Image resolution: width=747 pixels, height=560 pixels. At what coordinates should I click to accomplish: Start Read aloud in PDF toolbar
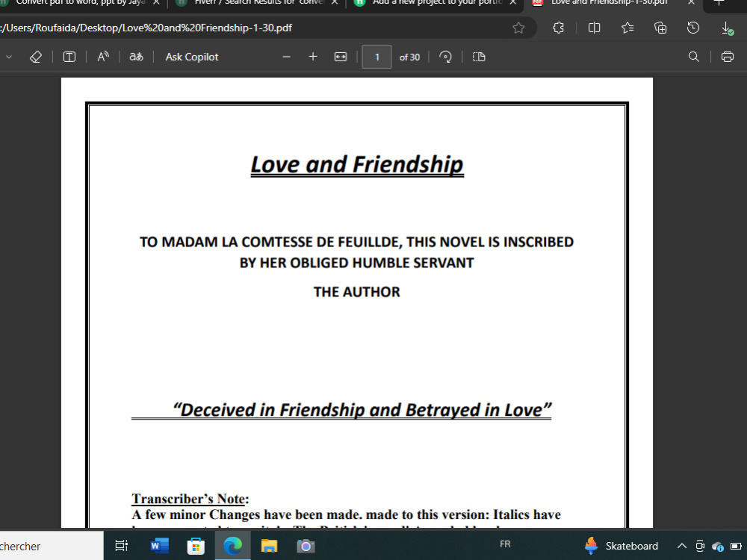pos(103,57)
